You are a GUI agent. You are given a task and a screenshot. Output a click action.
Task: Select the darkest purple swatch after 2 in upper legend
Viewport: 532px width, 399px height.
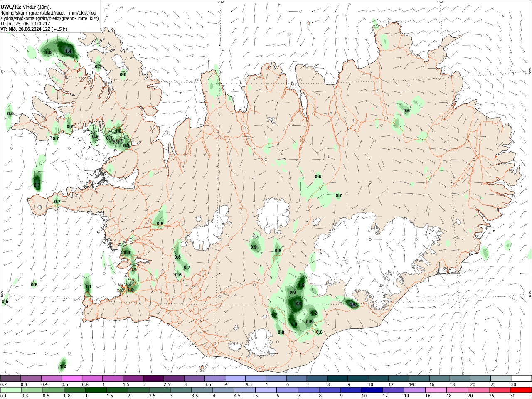click(x=153, y=379)
